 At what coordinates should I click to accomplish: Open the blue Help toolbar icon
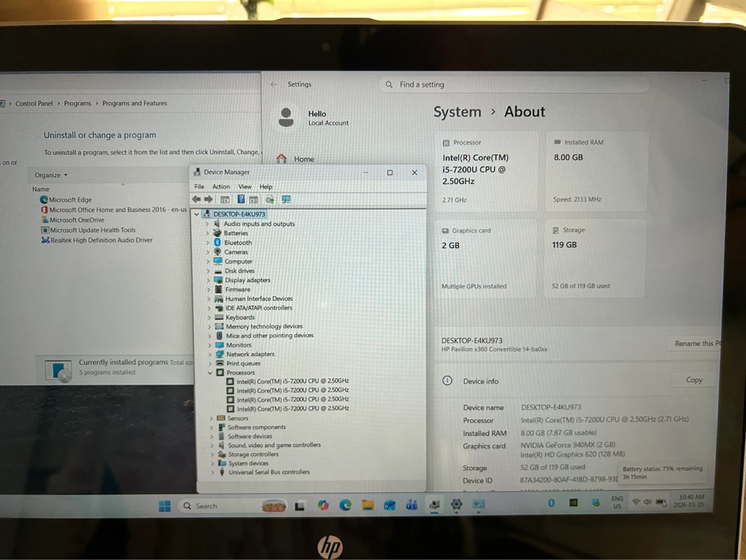pos(241,199)
